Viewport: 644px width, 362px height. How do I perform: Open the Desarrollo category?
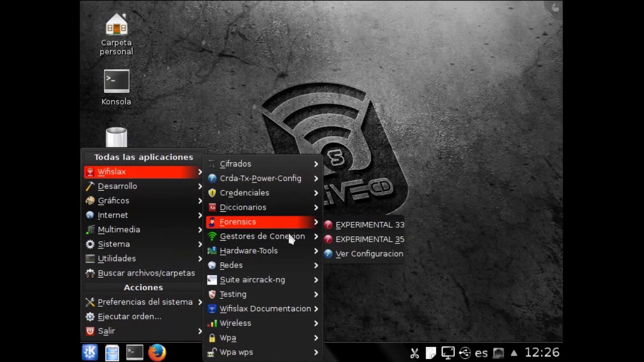click(x=143, y=186)
